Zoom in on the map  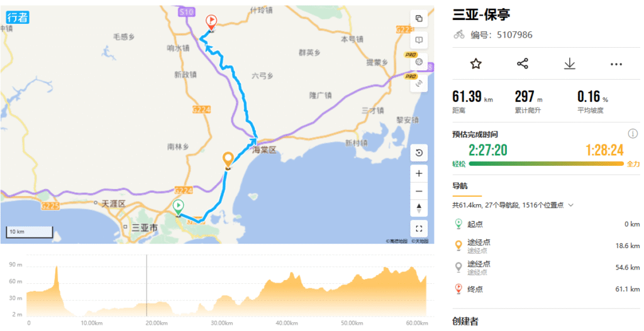419,173
